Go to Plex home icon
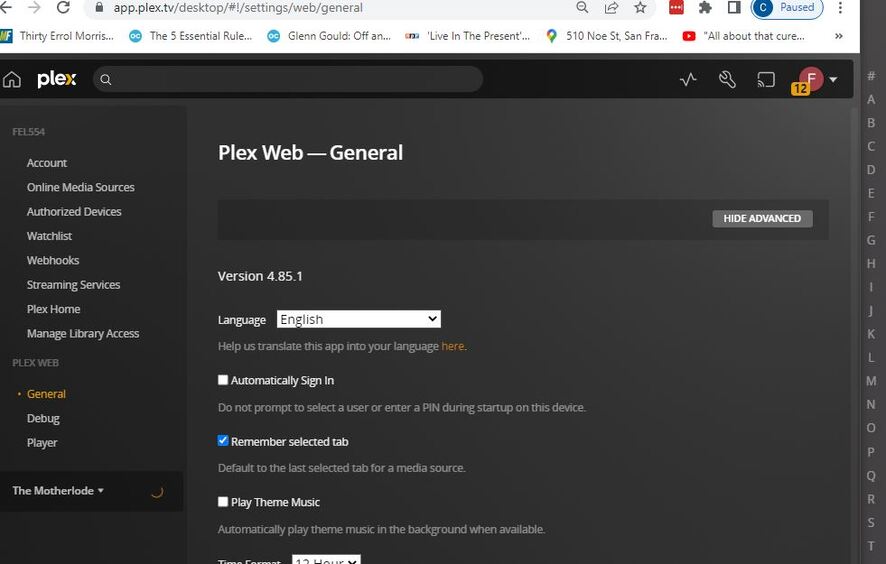Viewport: 886px width, 564px height. tap(11, 80)
